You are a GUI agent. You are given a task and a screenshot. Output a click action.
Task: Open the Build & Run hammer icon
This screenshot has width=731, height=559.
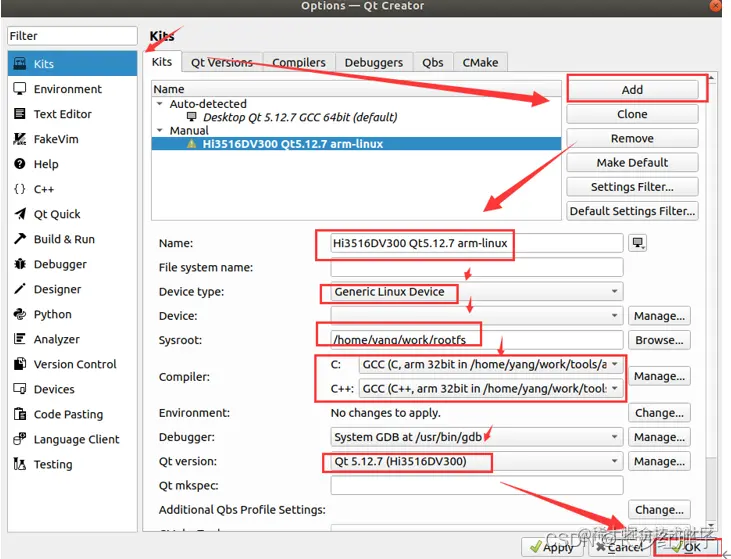(20, 239)
